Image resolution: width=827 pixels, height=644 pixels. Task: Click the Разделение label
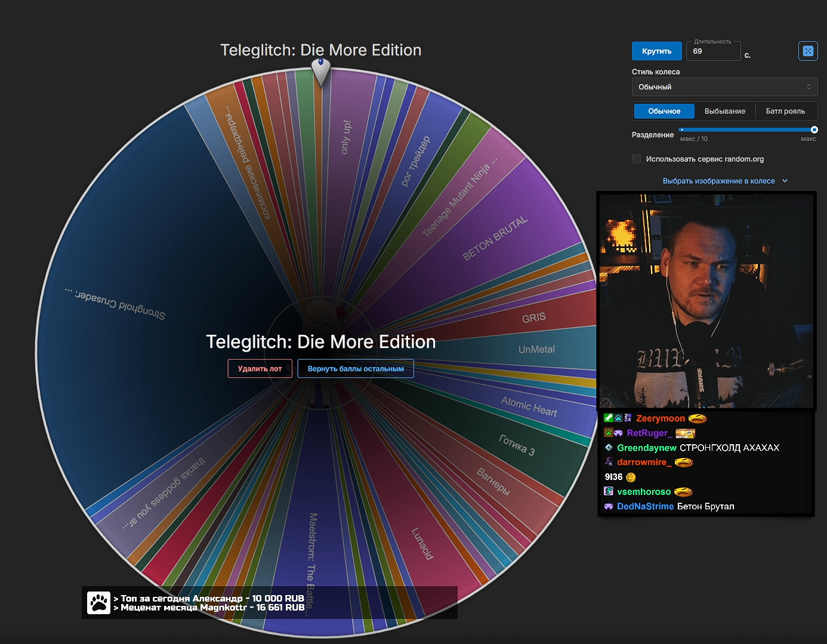coord(653,135)
